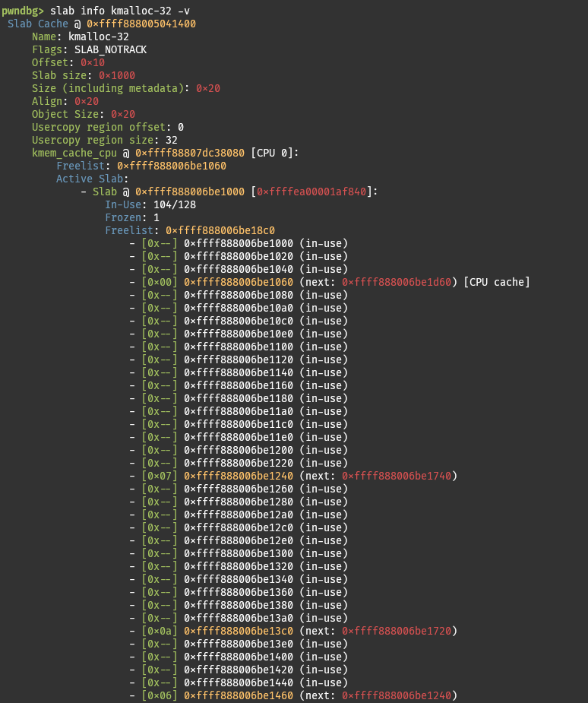
Task: Click the object address 0xffff888006be1460
Action: click(239, 695)
